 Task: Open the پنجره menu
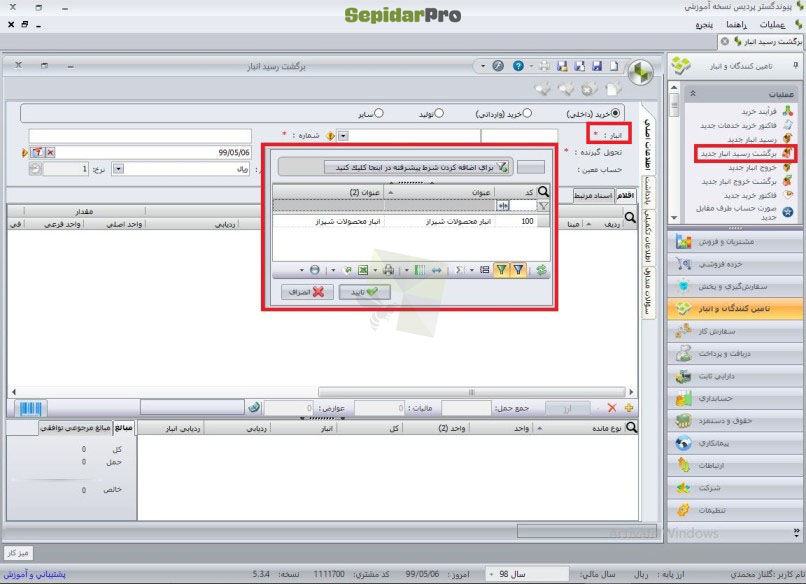click(x=704, y=25)
